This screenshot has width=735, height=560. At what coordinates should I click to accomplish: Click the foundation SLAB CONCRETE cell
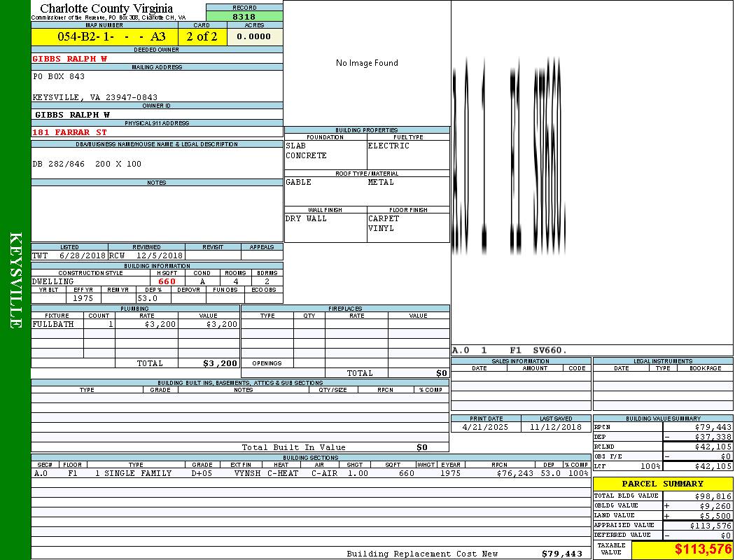coord(324,150)
